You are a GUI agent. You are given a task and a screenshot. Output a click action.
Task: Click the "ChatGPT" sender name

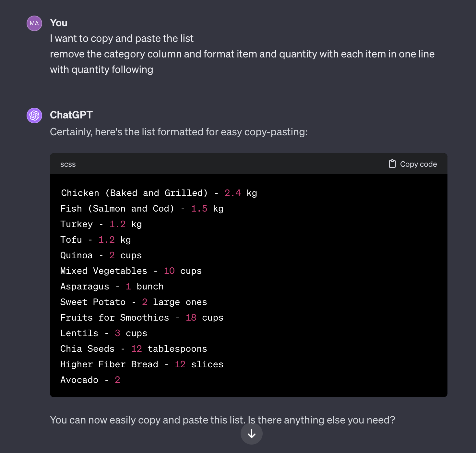pos(71,115)
